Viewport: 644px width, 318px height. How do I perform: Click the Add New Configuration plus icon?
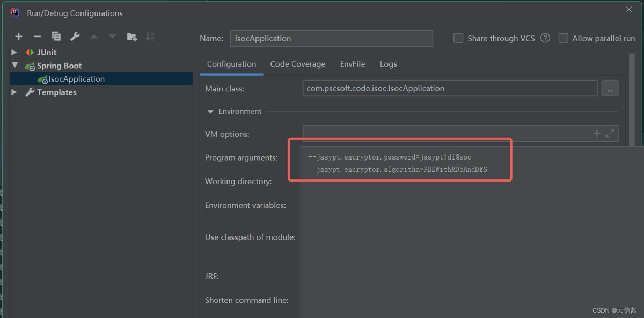(19, 37)
